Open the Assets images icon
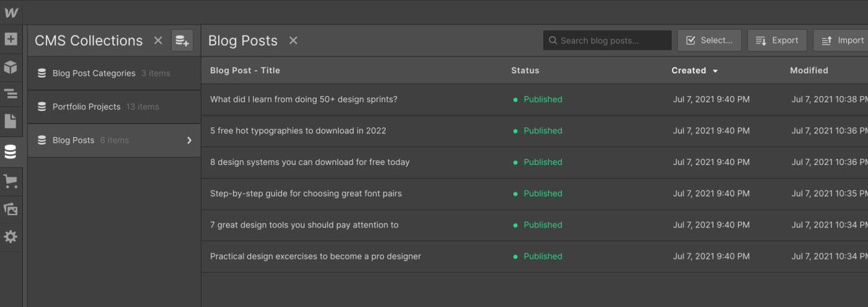 11,209
